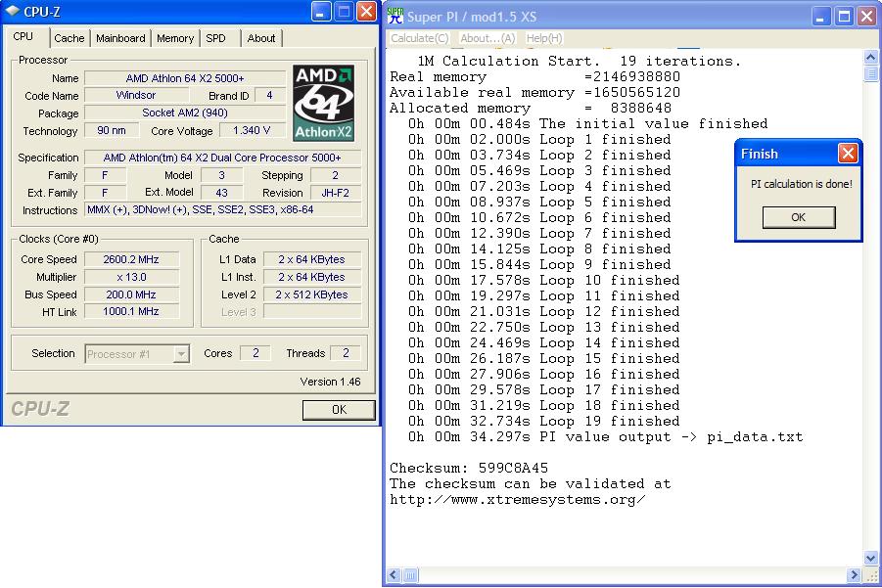
Task: Click the Core Voltage value '1.340 V'
Action: [x=252, y=130]
